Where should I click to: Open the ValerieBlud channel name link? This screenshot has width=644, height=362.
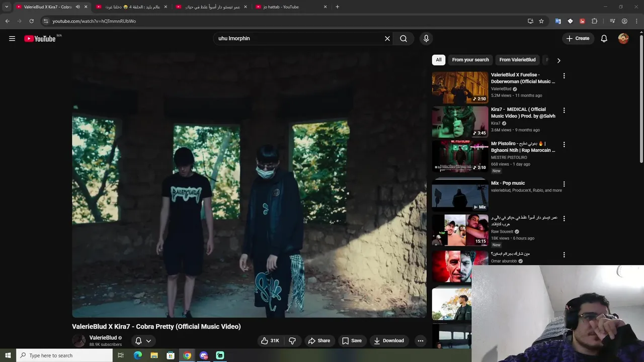[x=103, y=338]
